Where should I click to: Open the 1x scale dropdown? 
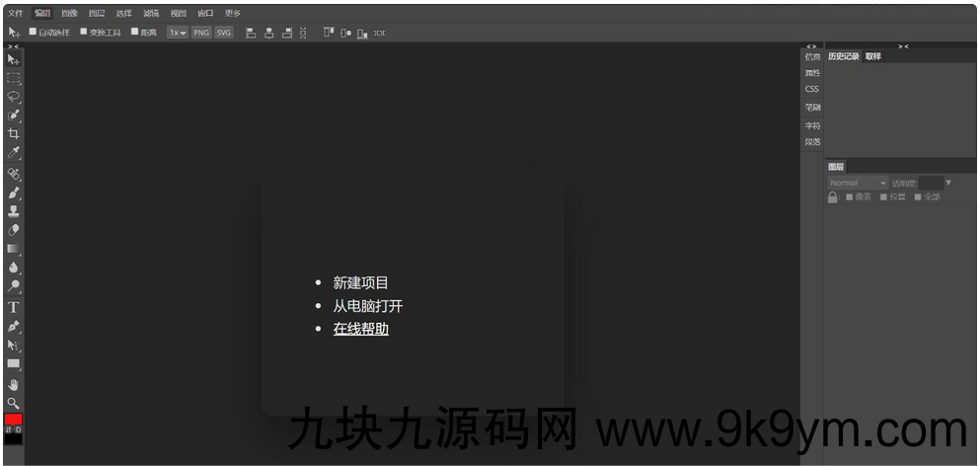click(x=177, y=33)
